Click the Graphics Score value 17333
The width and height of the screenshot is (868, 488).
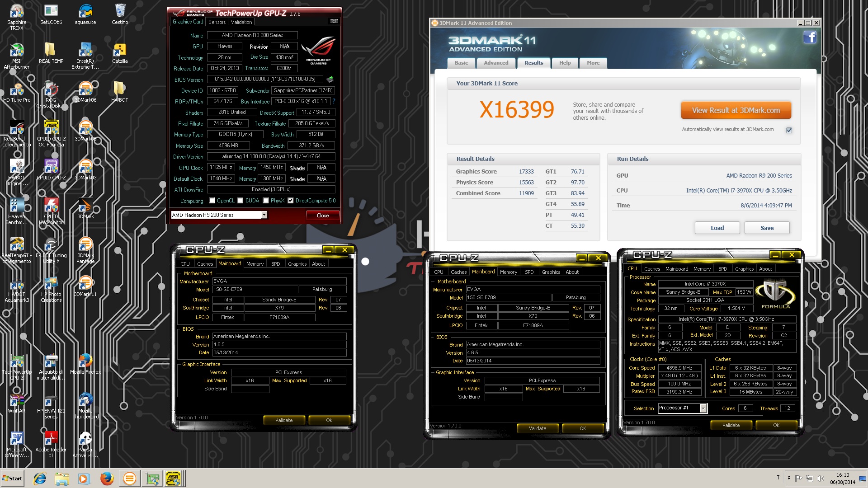tap(526, 172)
